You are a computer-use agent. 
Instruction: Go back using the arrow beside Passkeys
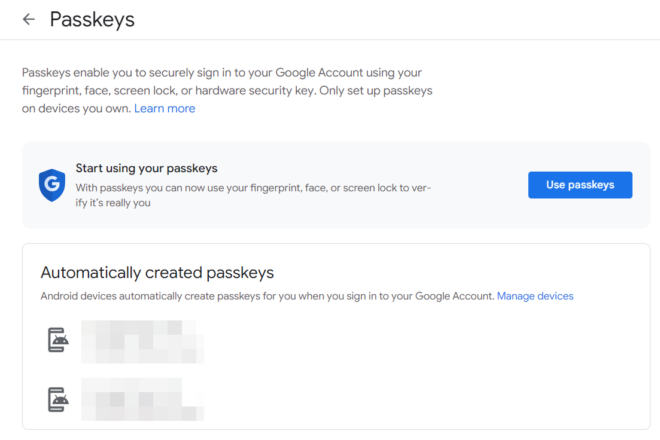(x=29, y=19)
